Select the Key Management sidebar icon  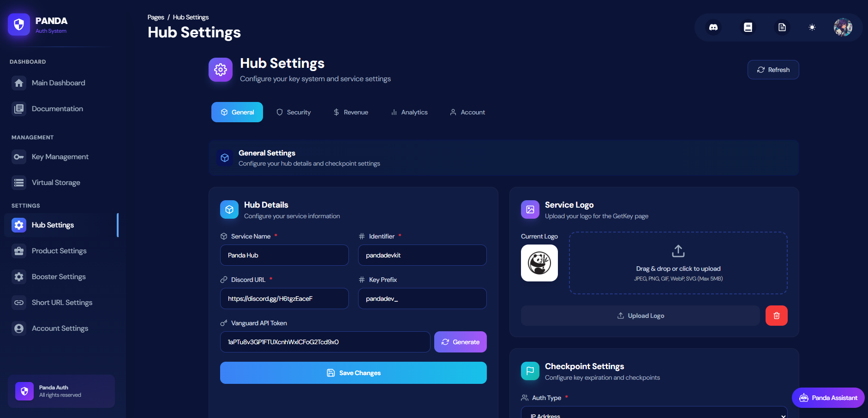[x=19, y=157]
